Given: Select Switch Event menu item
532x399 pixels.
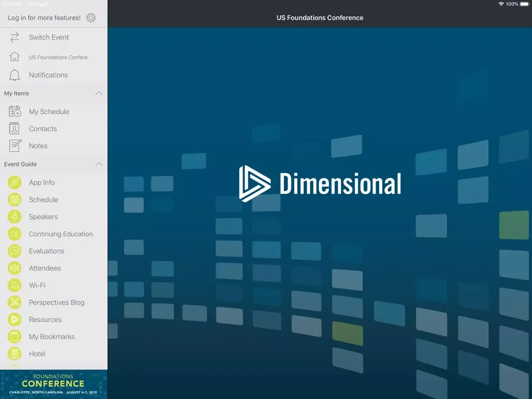Looking at the screenshot, I should 53,37.
